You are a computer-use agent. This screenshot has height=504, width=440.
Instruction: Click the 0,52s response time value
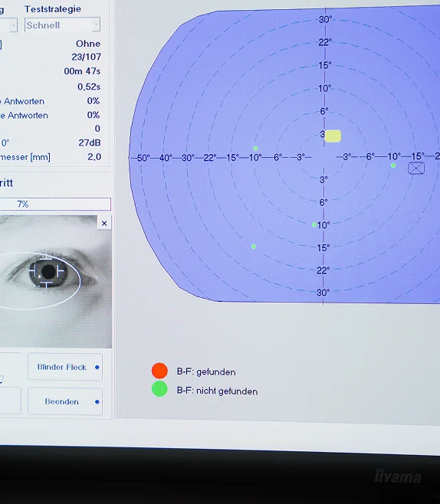(89, 87)
